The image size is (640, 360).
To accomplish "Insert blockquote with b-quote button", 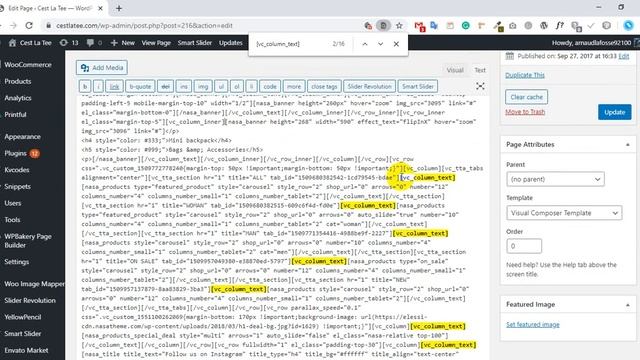I will (x=140, y=87).
